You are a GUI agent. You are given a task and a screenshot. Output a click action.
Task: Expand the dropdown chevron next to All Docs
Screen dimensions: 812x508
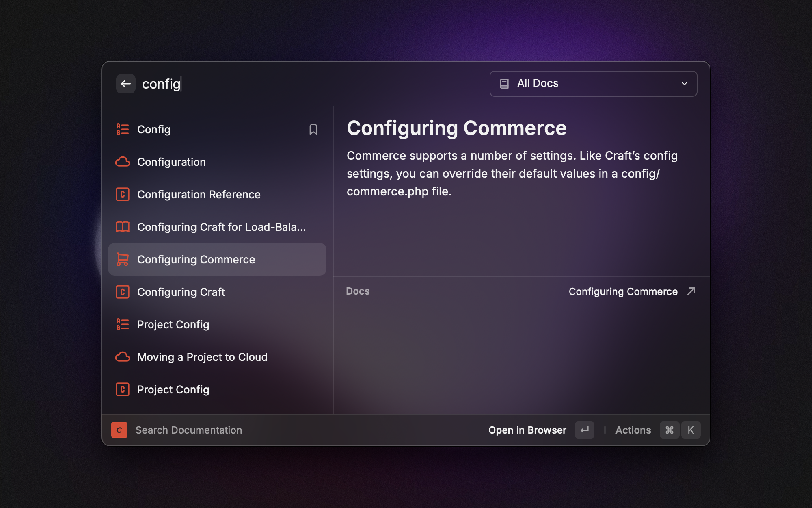[685, 84]
